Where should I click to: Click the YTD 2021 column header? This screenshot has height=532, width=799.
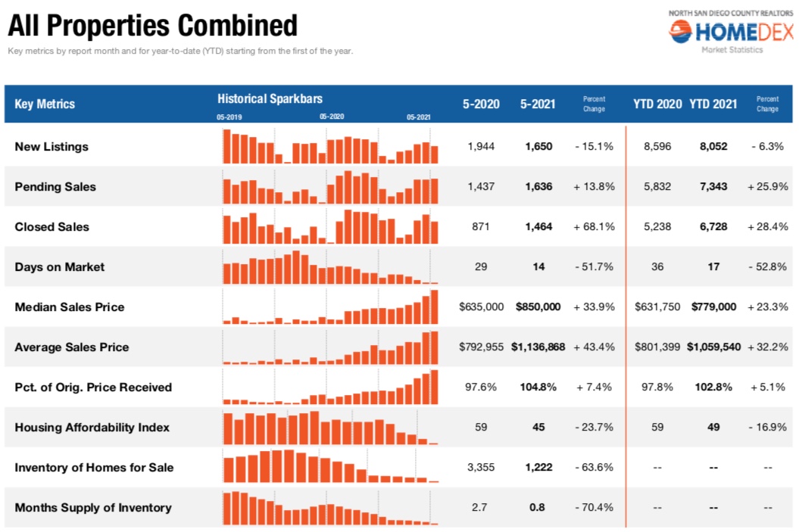pyautogui.click(x=713, y=104)
